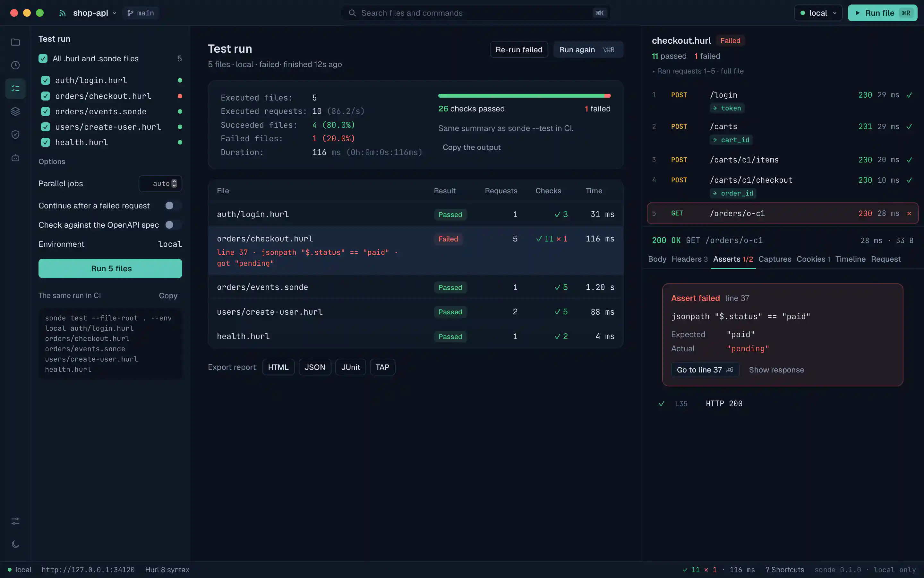Open the settings sliders icon
Viewport: 924px width, 578px height.
click(15, 521)
